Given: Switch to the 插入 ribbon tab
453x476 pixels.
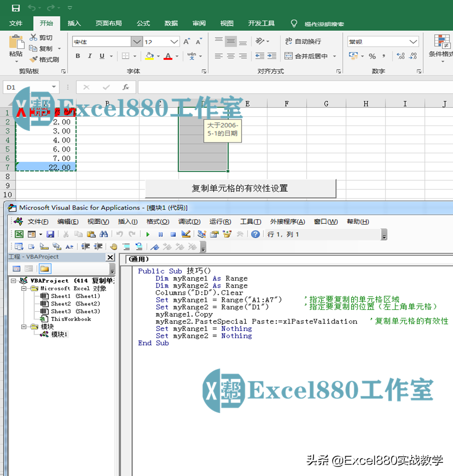Looking at the screenshot, I should point(74,23).
